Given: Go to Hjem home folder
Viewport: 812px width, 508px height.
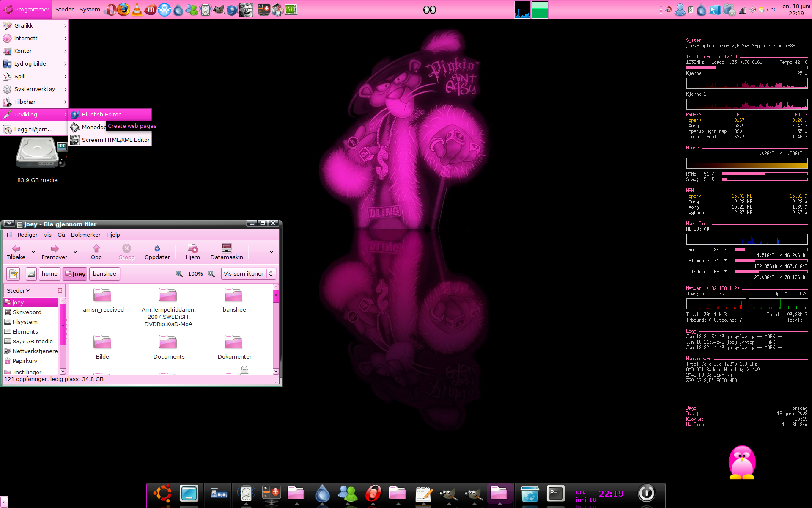Looking at the screenshot, I should point(193,252).
